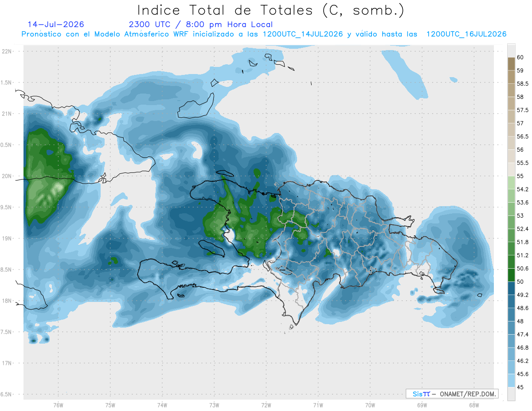Click the "2300 UTC / 8:00 pm Hora Local" time

(200, 25)
